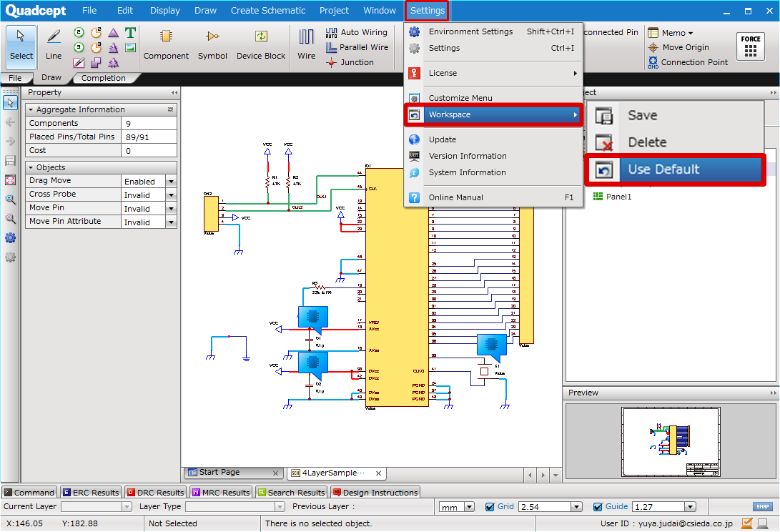Select the Text tool icon

coord(130,33)
